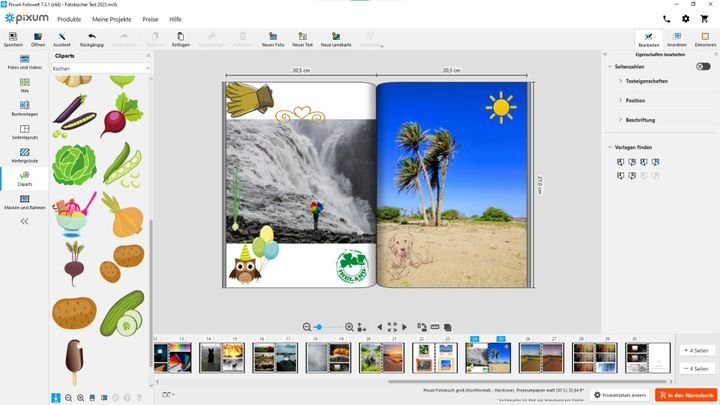
Task: Click the page copy icon below the editor
Action: tap(448, 327)
